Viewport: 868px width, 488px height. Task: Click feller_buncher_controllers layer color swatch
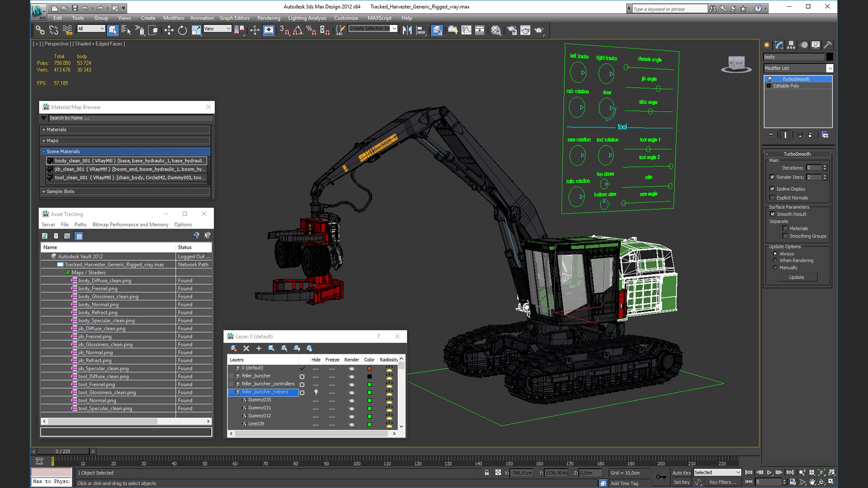(369, 385)
